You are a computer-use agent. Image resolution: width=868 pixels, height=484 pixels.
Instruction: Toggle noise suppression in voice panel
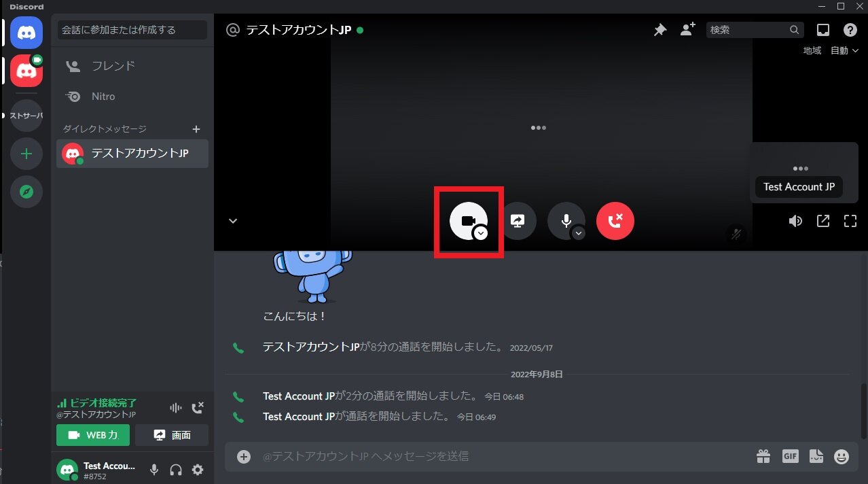[x=176, y=408]
